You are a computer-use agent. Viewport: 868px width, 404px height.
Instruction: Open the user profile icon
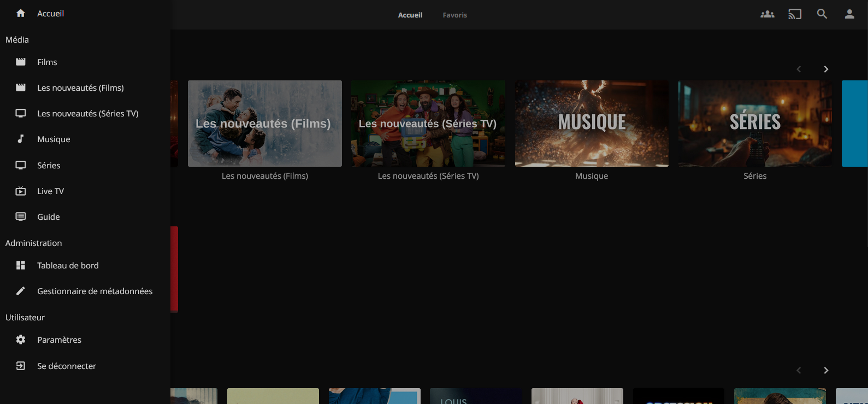(849, 14)
